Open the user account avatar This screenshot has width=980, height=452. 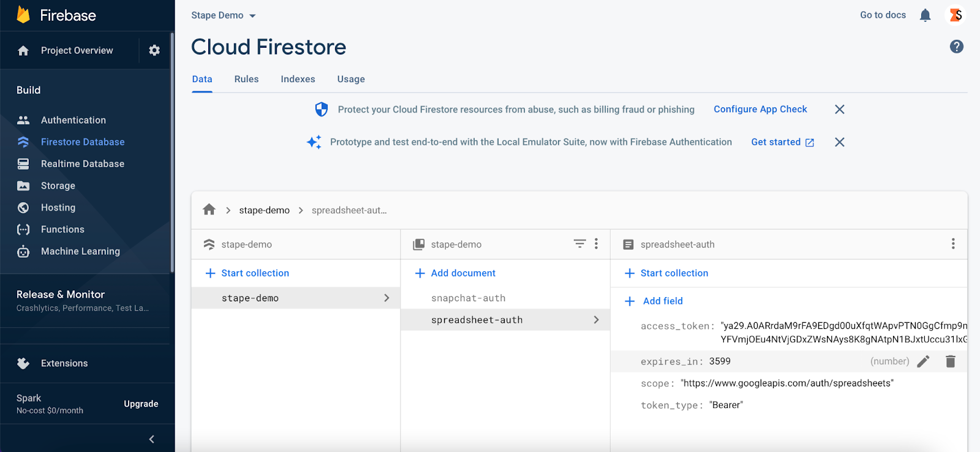956,15
